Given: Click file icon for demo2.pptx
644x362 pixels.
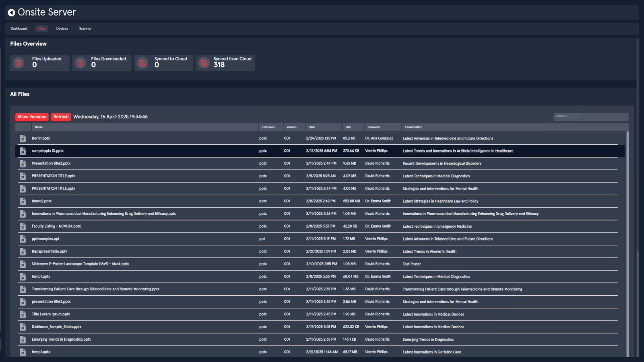Looking at the screenshot, I should [23, 202].
